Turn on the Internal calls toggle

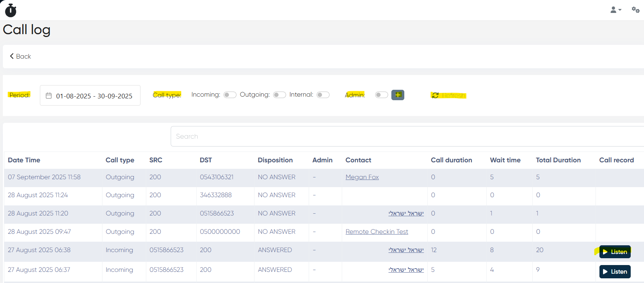(x=323, y=95)
